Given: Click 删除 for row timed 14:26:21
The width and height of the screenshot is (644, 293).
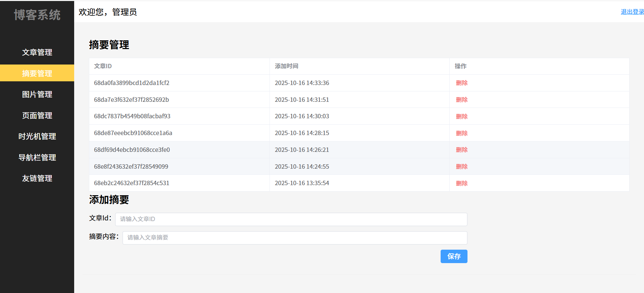Looking at the screenshot, I should (x=461, y=150).
